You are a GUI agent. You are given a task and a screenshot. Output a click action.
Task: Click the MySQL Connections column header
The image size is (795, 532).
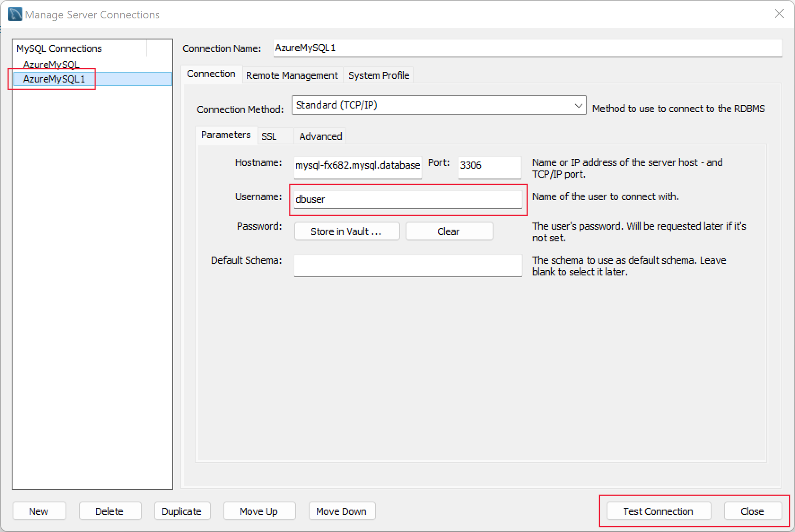(79, 48)
